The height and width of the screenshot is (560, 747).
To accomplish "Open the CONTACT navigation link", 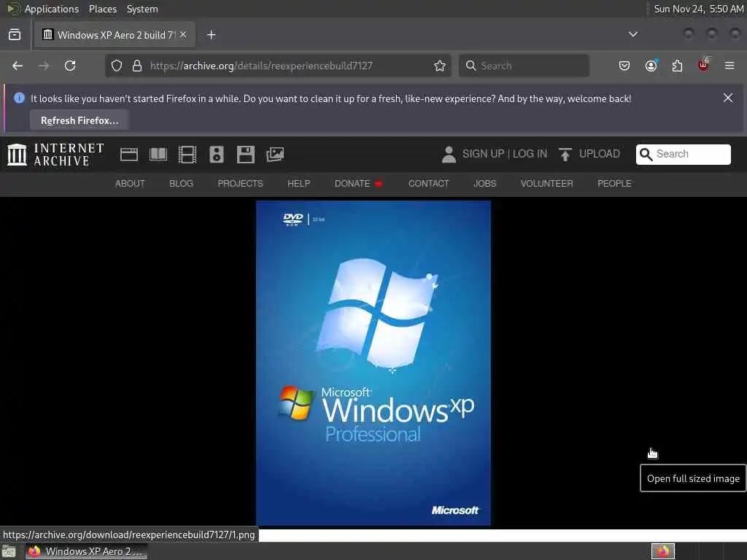I will [x=429, y=183].
